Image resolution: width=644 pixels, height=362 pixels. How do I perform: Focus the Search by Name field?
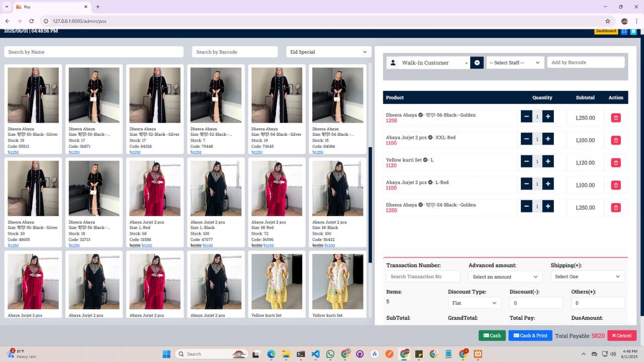coord(94,52)
